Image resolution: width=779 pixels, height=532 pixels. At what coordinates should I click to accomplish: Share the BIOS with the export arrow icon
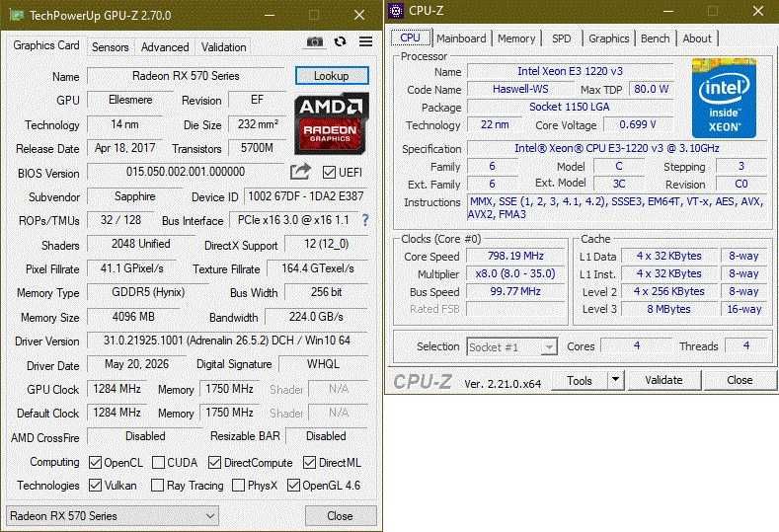[300, 172]
